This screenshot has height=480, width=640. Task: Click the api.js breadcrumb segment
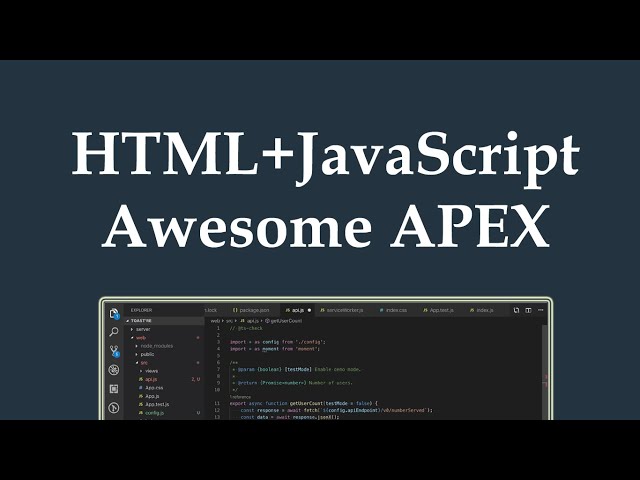pos(249,321)
